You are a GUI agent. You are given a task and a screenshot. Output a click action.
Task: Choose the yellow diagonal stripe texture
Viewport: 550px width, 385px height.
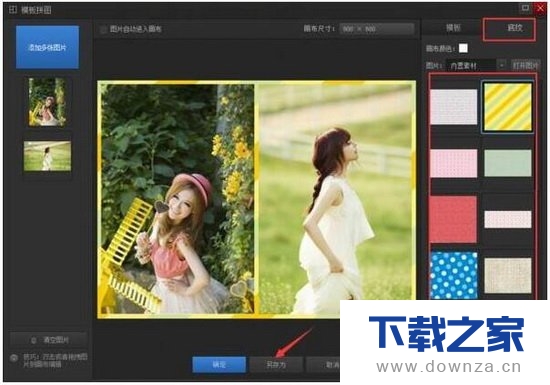[x=508, y=107]
